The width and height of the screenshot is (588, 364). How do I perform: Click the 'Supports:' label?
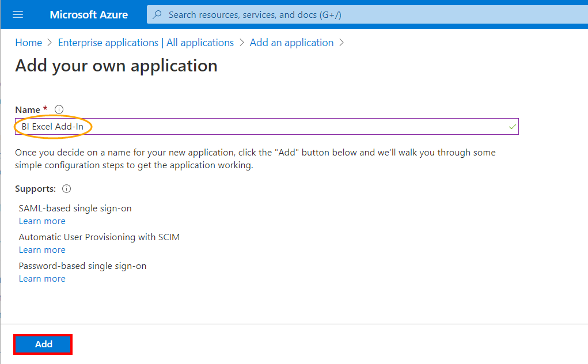coord(35,188)
